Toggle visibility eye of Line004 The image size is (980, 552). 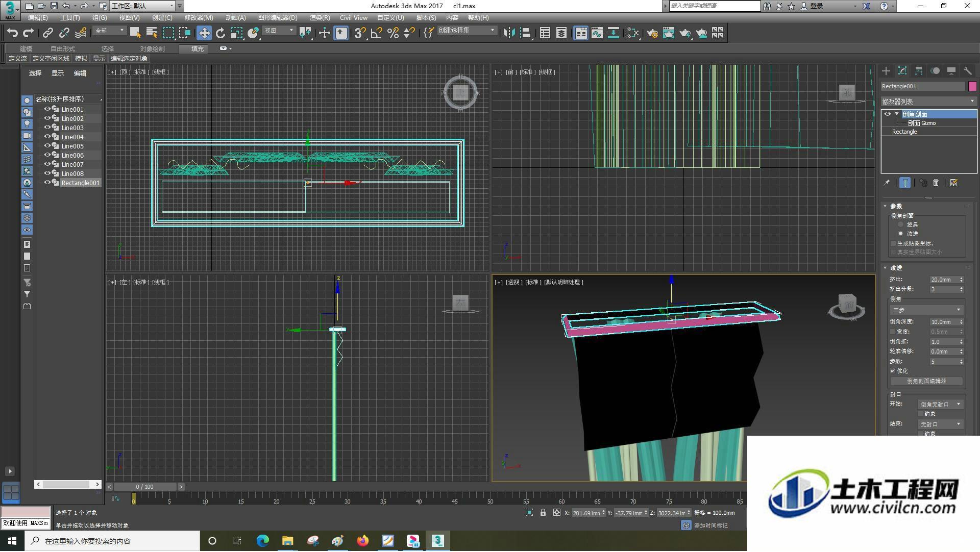click(47, 137)
